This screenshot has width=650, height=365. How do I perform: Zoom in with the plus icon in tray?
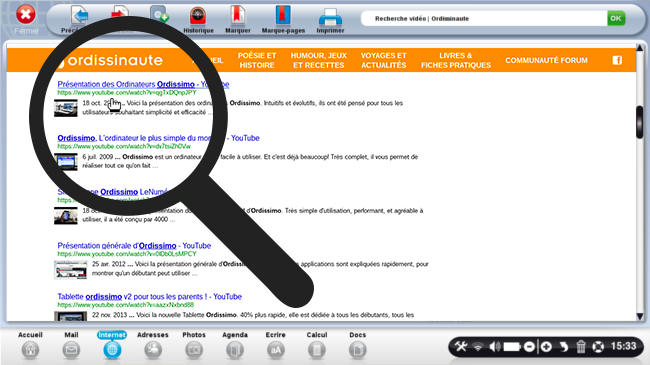point(546,346)
